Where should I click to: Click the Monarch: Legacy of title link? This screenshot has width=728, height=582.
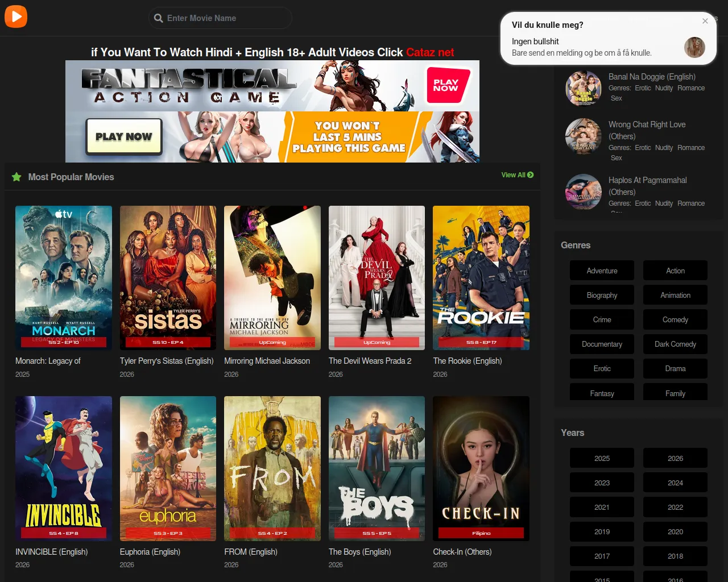pos(48,361)
